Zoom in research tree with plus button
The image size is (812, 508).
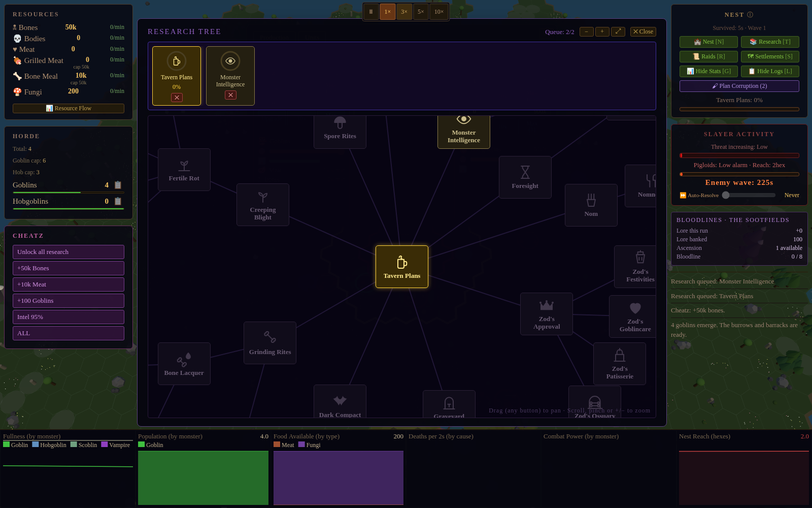click(x=602, y=31)
